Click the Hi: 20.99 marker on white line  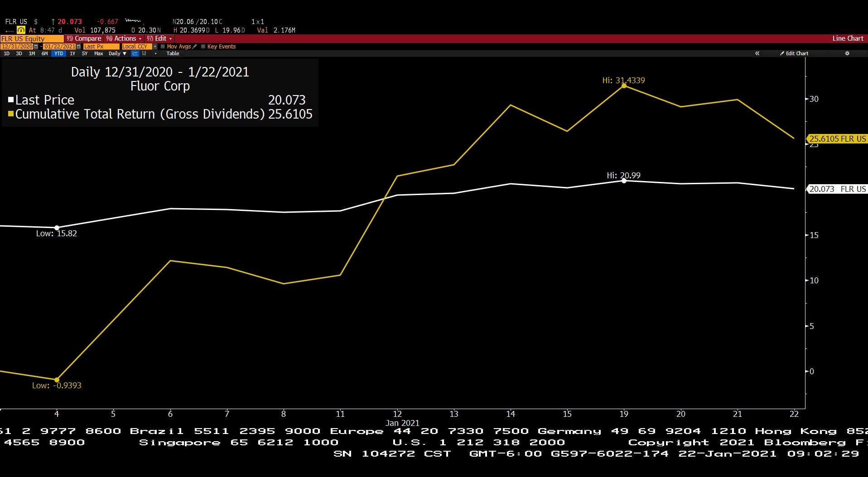pos(624,181)
